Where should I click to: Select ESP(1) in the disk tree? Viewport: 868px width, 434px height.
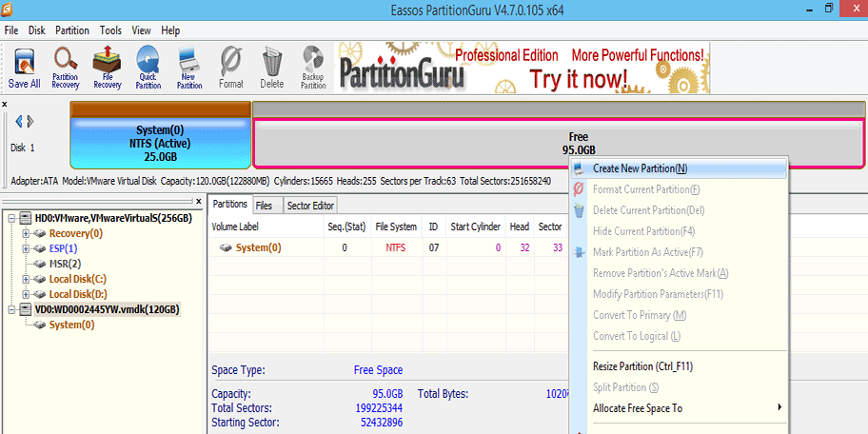pyautogui.click(x=63, y=249)
